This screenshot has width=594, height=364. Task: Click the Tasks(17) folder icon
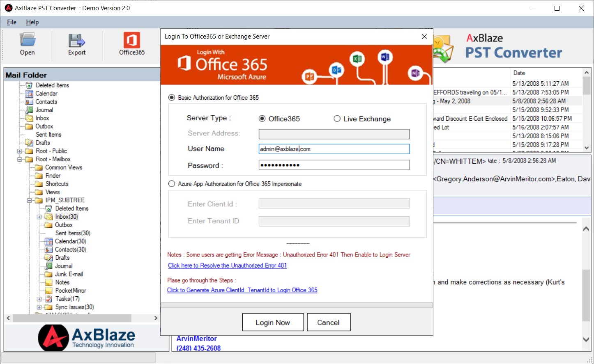[x=49, y=299]
